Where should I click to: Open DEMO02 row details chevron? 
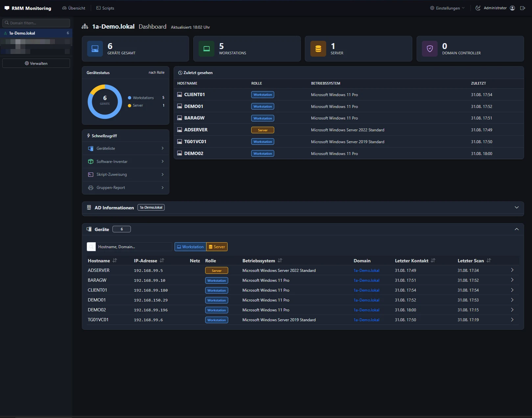coord(512,310)
